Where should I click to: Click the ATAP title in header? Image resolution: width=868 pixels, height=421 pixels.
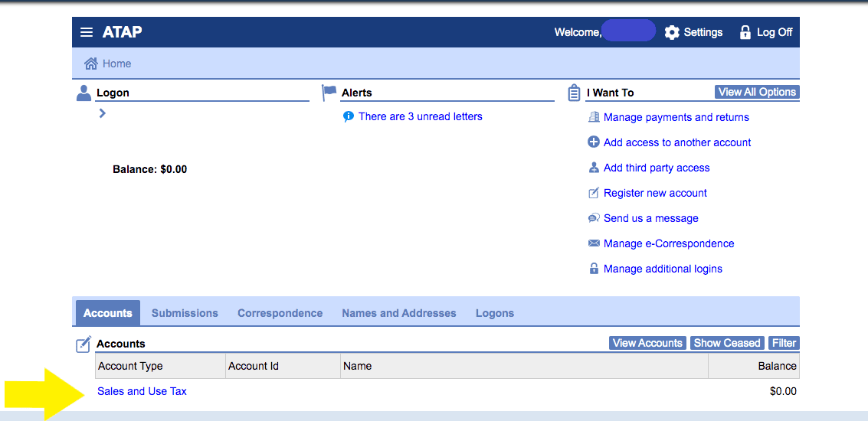tap(123, 32)
